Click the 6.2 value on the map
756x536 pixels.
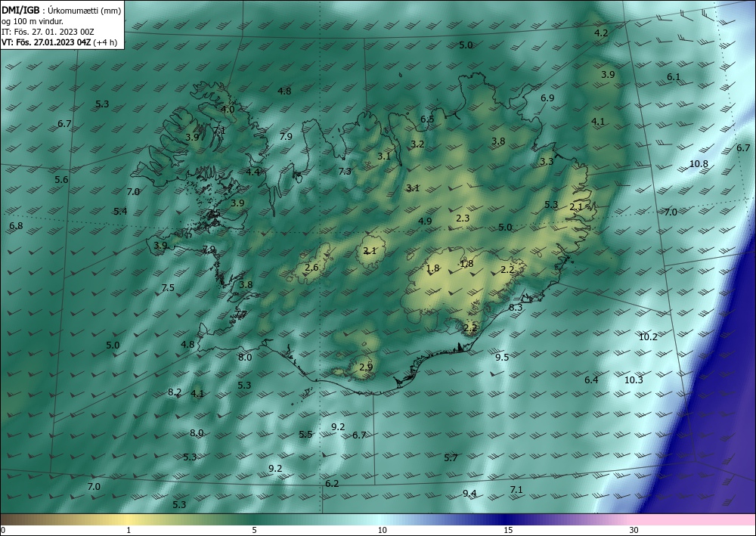click(332, 484)
